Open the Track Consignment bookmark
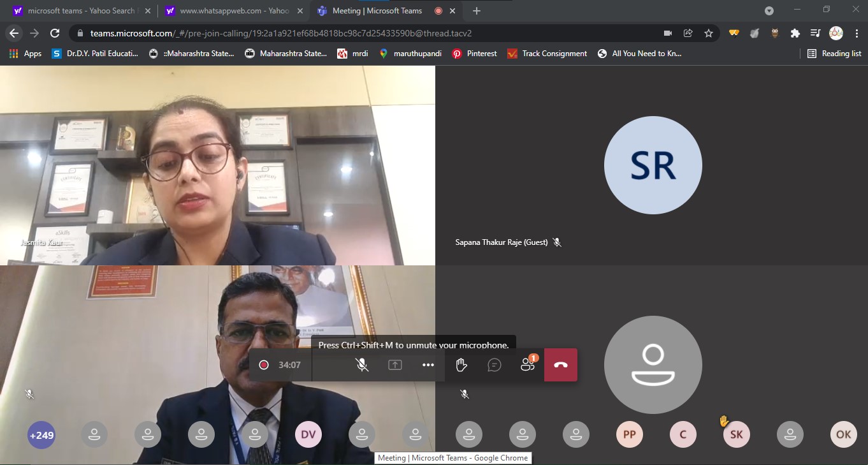The height and width of the screenshot is (465, 868). click(x=547, y=54)
